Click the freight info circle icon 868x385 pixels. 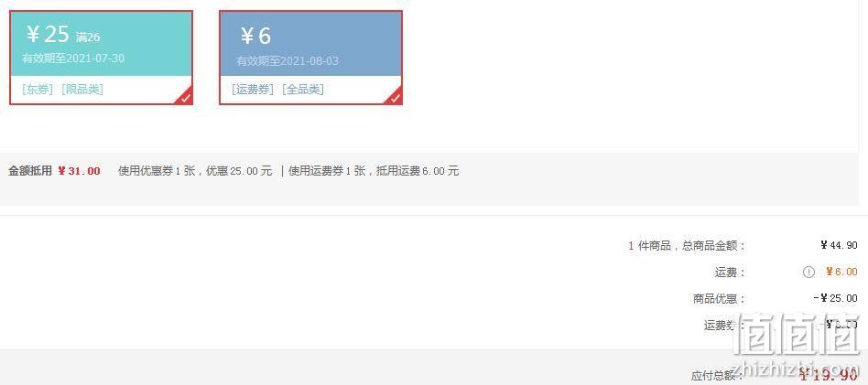click(x=808, y=273)
